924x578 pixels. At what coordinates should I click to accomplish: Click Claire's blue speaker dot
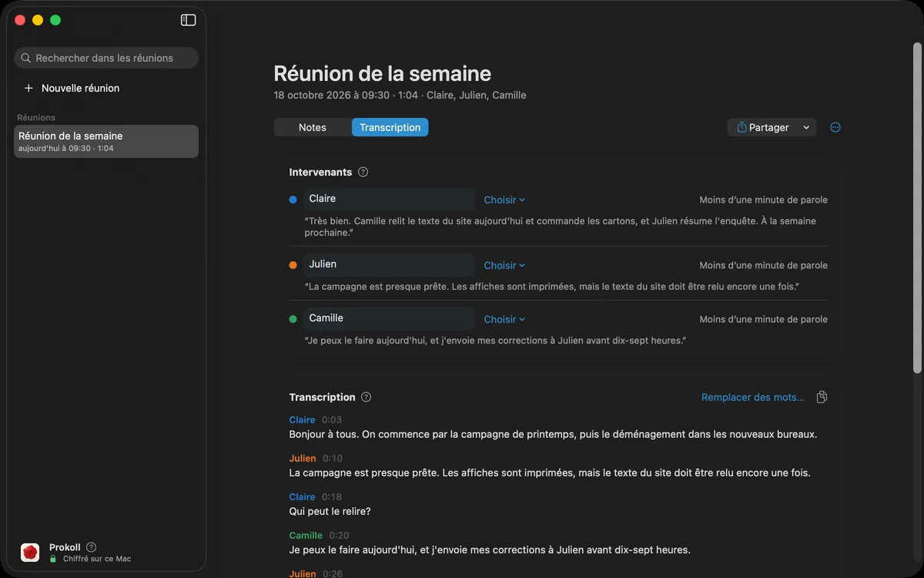293,200
